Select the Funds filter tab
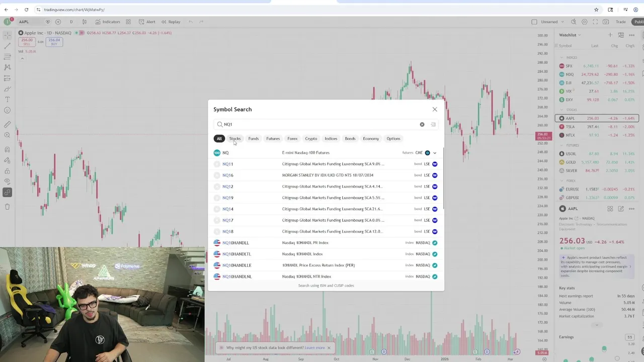This screenshot has width=644, height=362. 254,139
